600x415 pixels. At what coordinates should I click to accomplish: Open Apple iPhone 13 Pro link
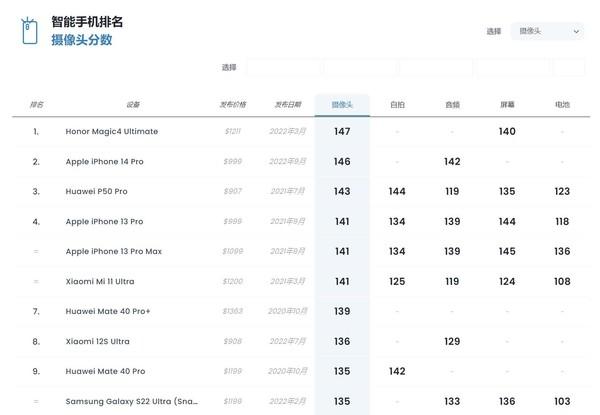click(x=104, y=221)
